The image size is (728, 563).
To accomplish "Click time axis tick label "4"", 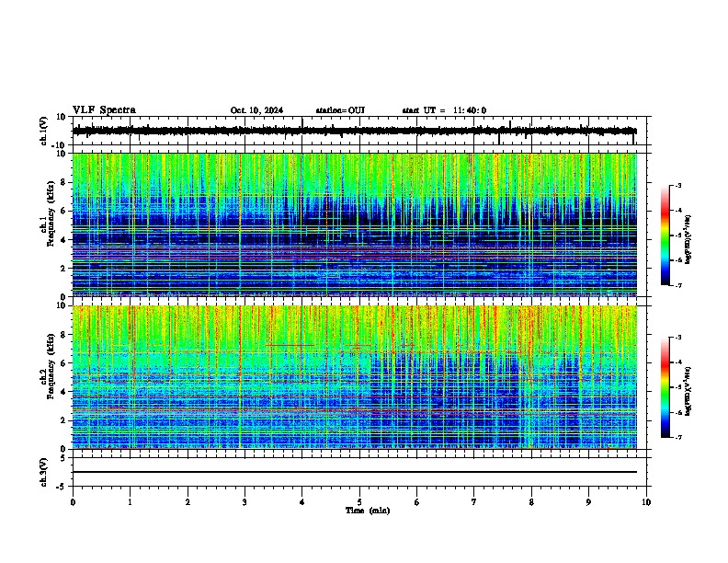I will pyautogui.click(x=302, y=502).
